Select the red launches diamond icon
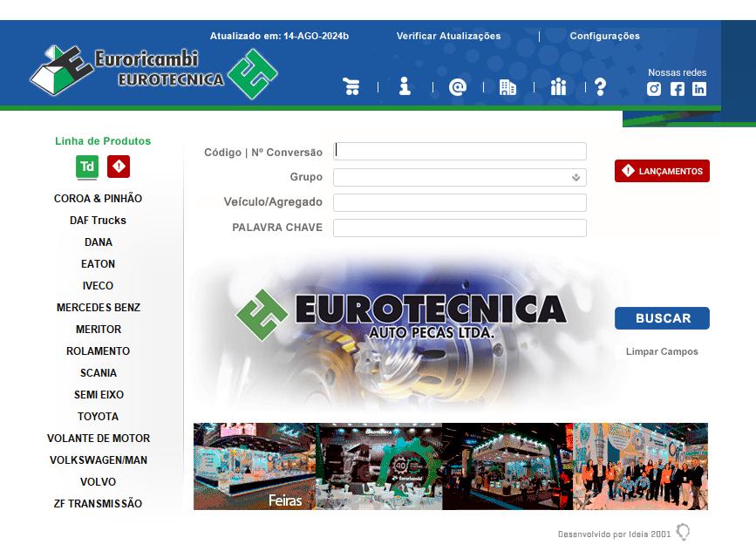 point(119,167)
